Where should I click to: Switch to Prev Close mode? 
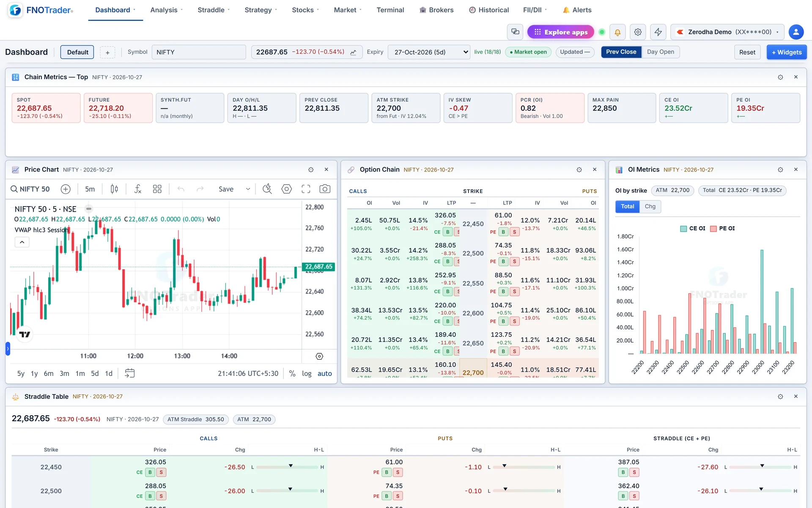pos(621,52)
